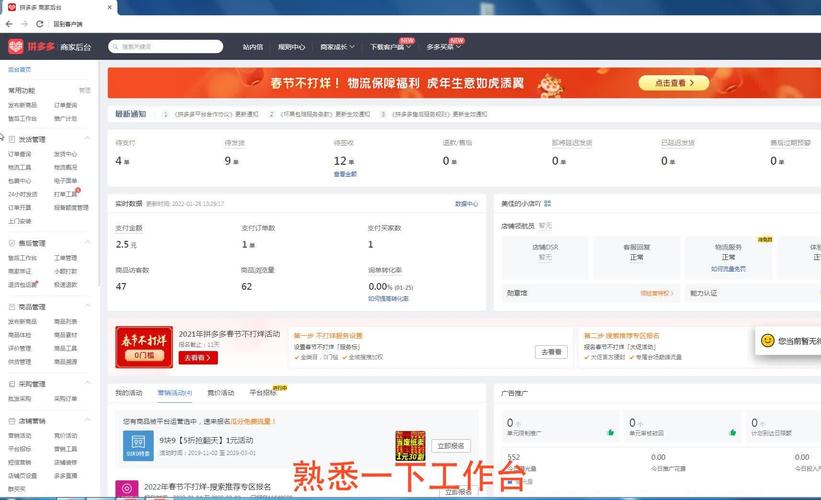The image size is (821, 500).
Task: Click the 发货管理 section icon
Action: click(12, 139)
